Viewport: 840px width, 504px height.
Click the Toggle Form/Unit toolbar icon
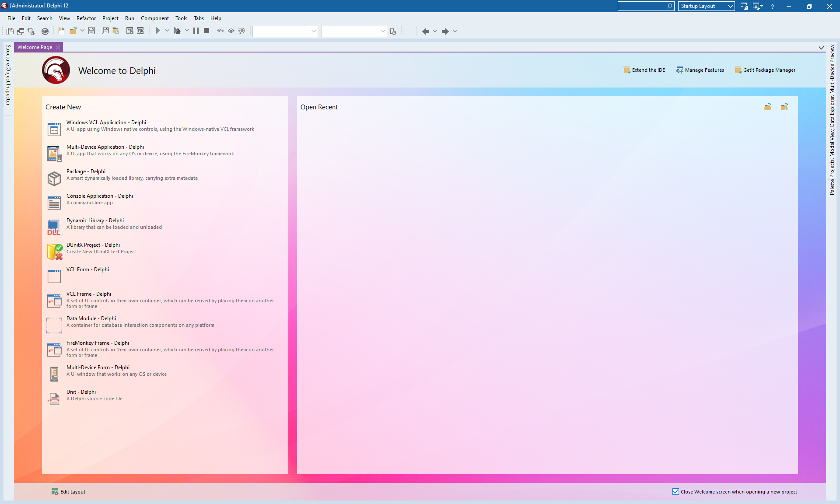pyautogui.click(x=31, y=31)
